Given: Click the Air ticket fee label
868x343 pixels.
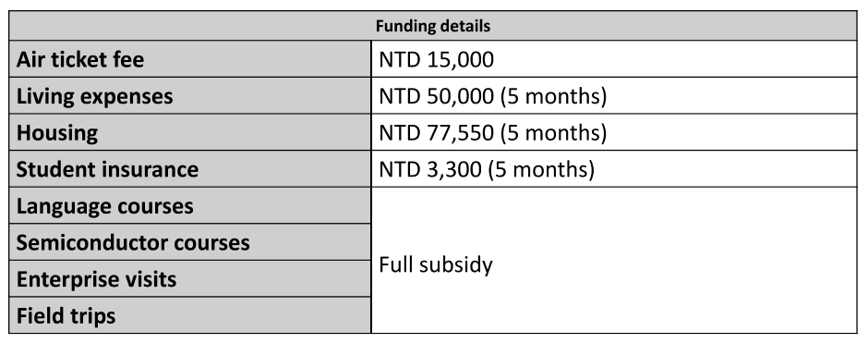Looking at the screenshot, I should (80, 59).
